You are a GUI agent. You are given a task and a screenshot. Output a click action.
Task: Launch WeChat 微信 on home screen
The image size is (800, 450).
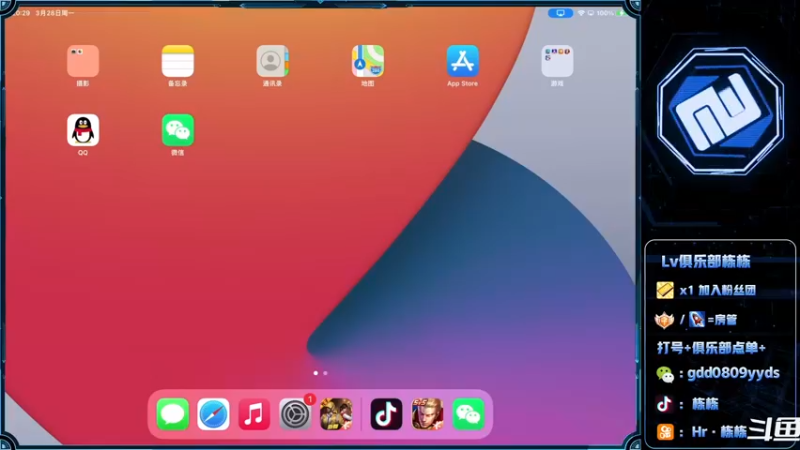tap(178, 130)
